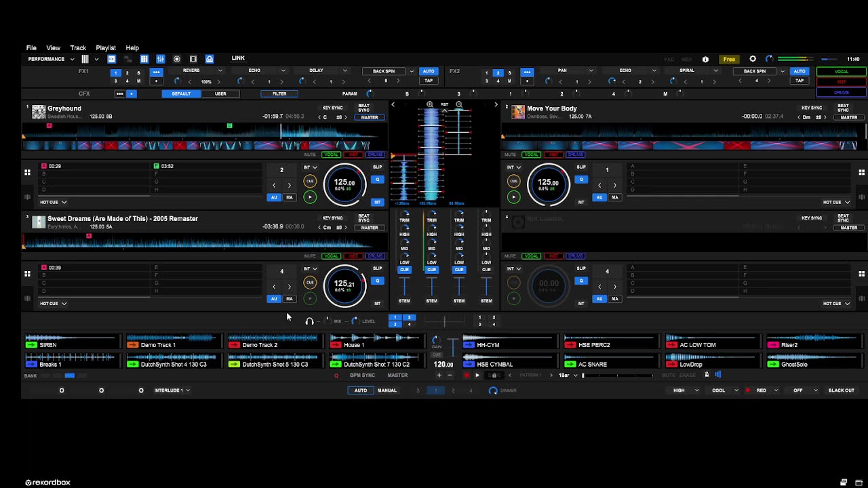Open deck 1 pad grid icon

27,172
